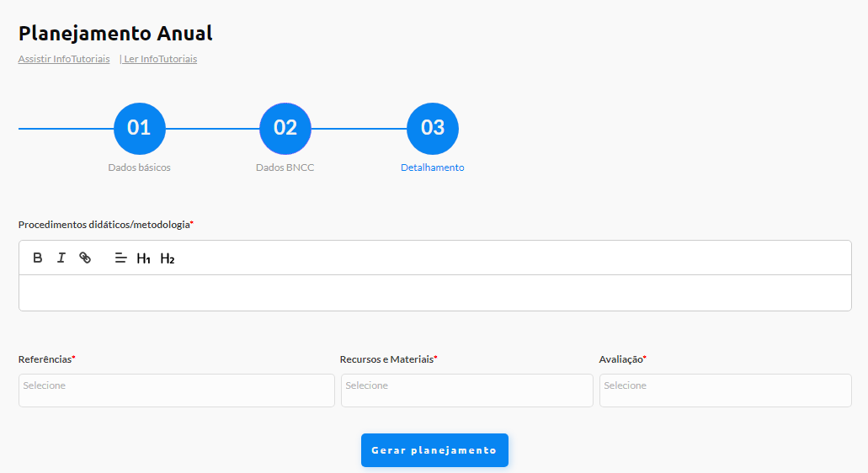Focus the Procedimentos didáticos text area

[435, 293]
